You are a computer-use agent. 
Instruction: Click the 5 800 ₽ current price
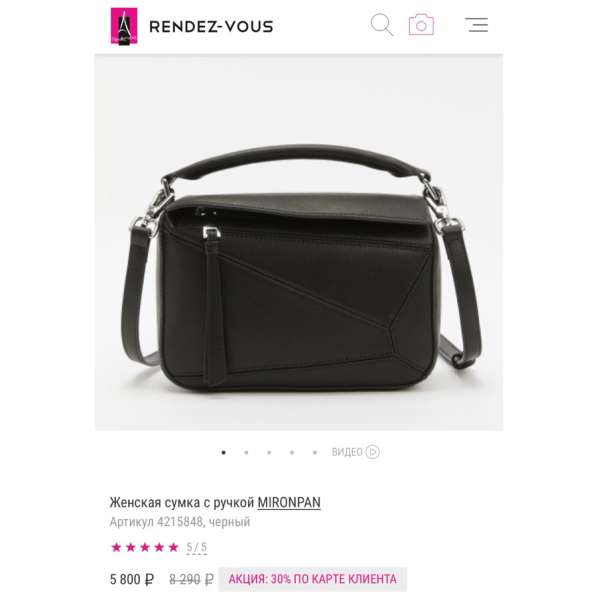tap(132, 579)
